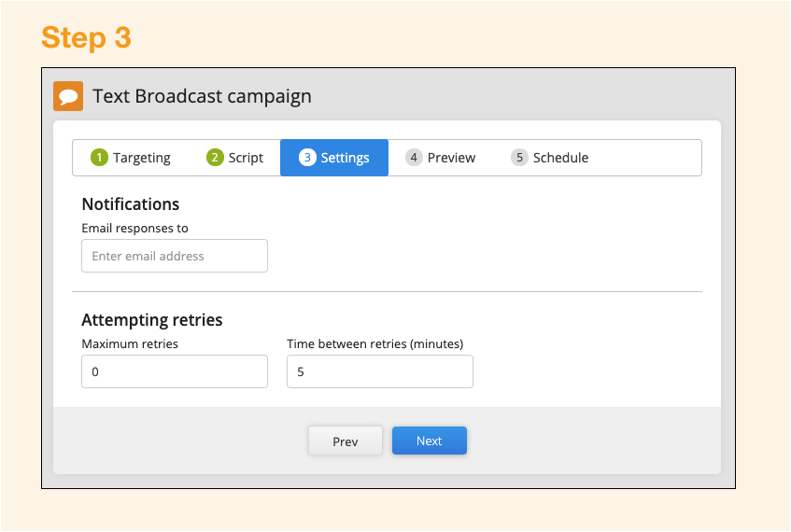Click the green number 1 step badge
Viewport: 791px width, 532px height.
coord(99,158)
